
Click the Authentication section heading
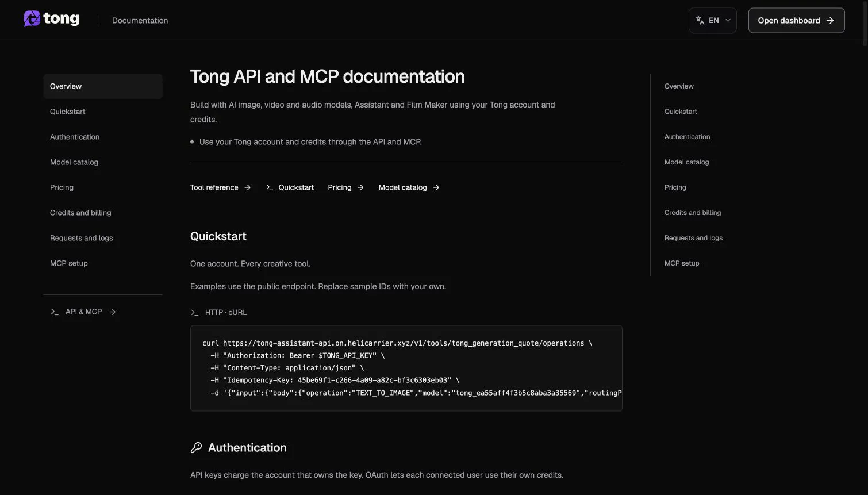pyautogui.click(x=247, y=448)
